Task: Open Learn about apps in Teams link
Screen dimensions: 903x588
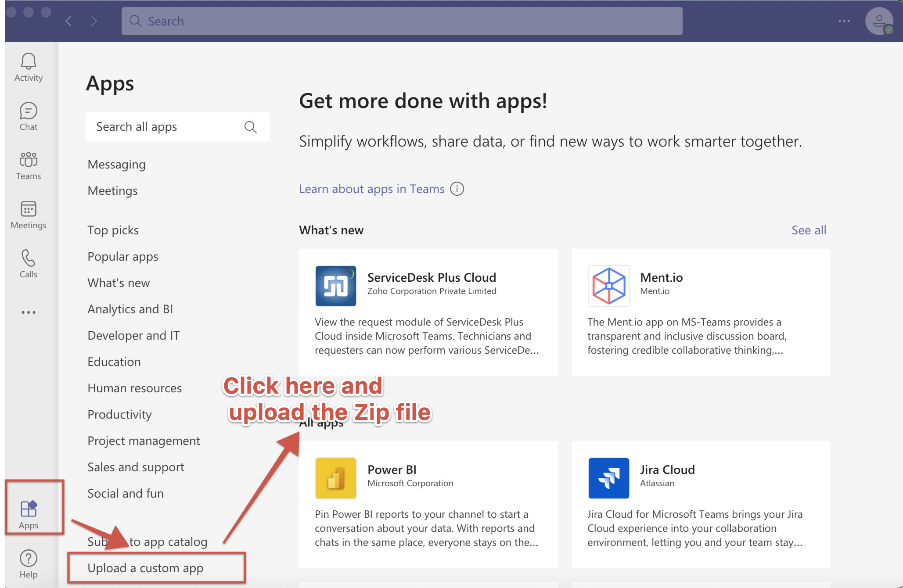Action: point(372,189)
